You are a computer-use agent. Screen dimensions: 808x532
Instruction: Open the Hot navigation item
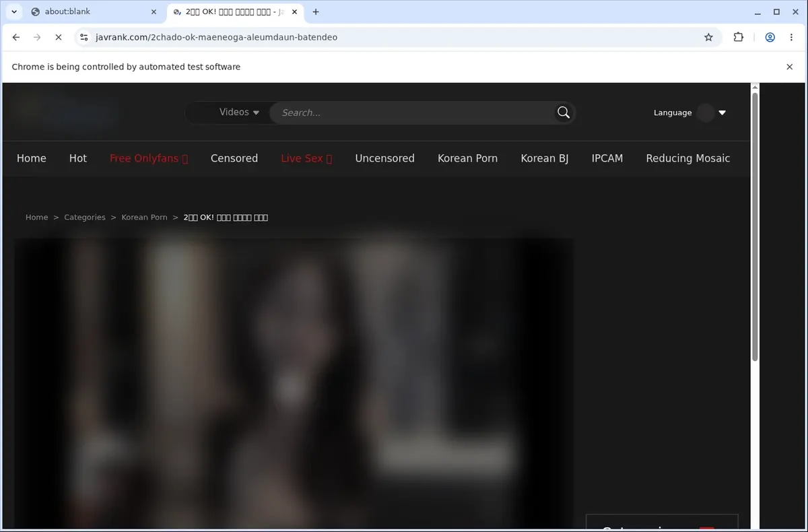coord(78,158)
